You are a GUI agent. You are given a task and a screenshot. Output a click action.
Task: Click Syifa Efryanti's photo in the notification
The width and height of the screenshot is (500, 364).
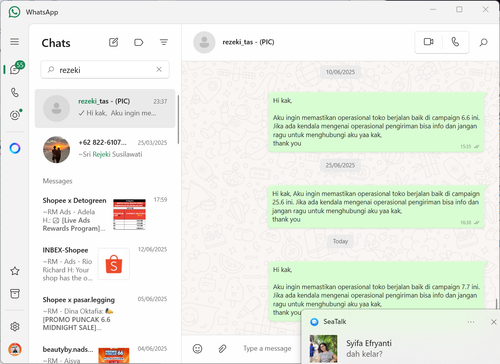323,349
